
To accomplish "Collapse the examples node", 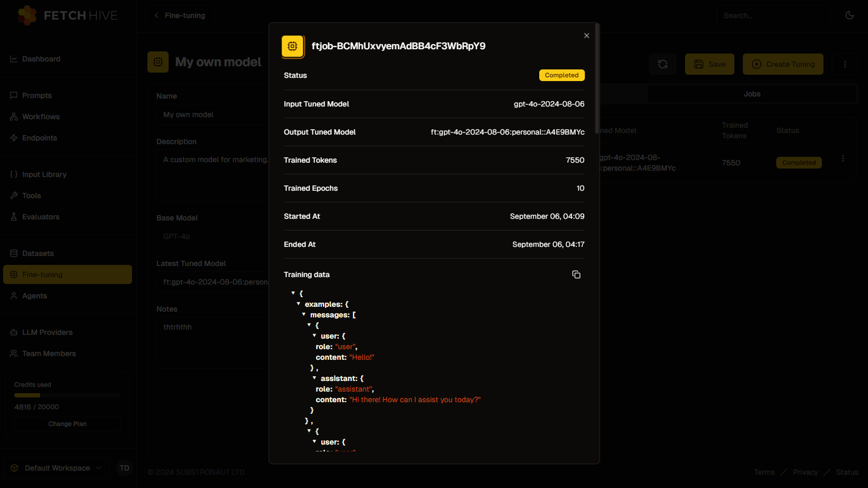I will pyautogui.click(x=299, y=304).
